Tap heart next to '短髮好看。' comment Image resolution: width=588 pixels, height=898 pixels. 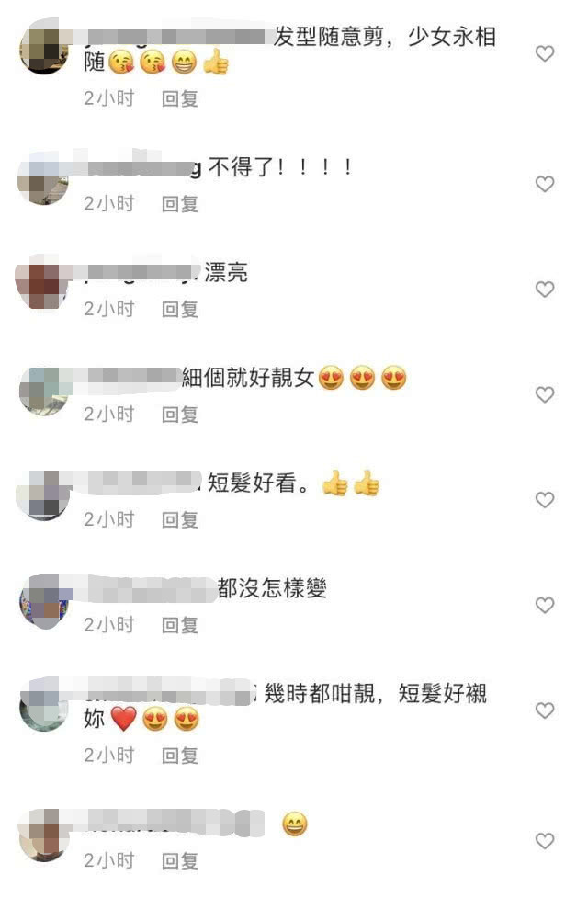click(545, 500)
